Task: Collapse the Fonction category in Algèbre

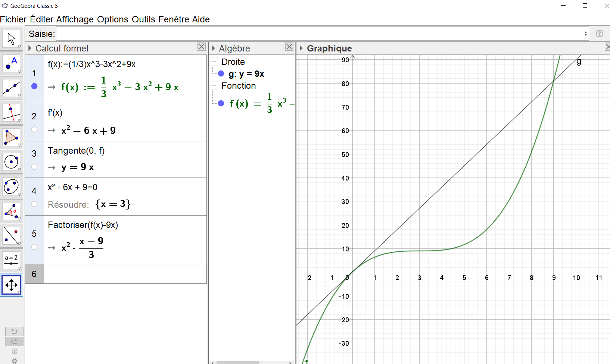Action: click(x=214, y=86)
